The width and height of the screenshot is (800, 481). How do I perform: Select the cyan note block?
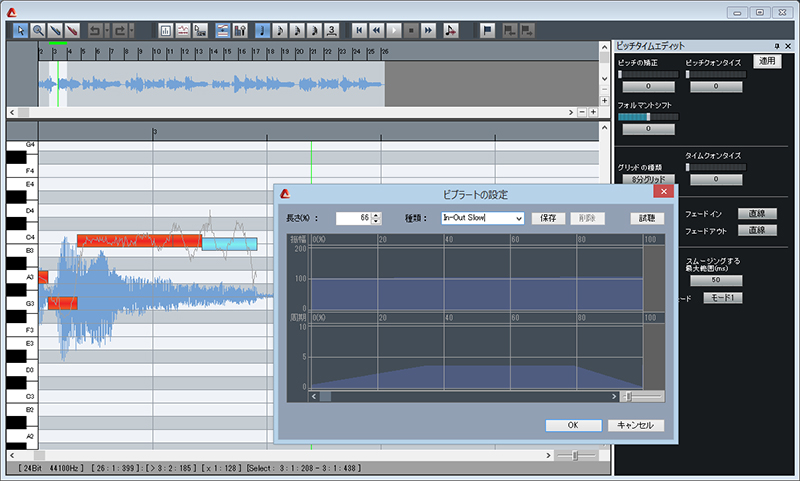point(230,244)
